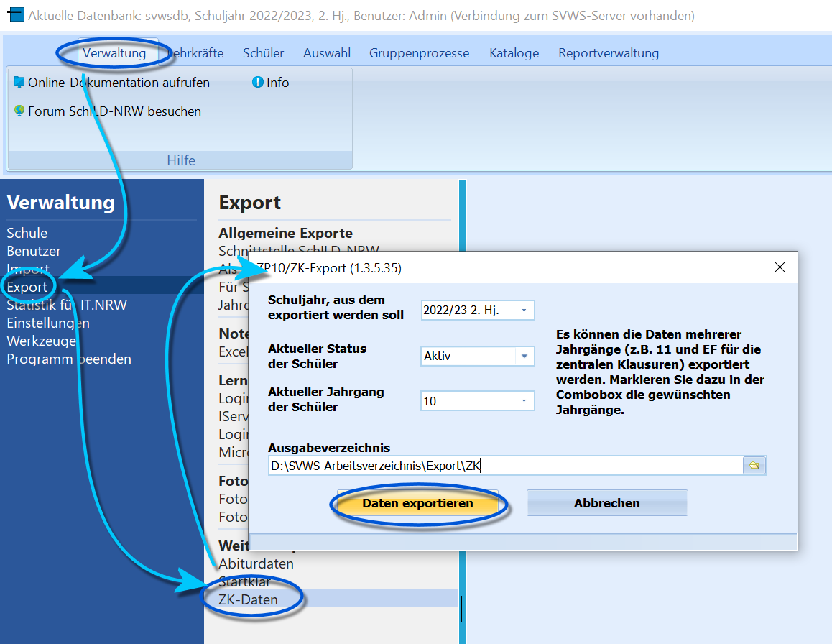This screenshot has width=832, height=644.
Task: Select Schule in Verwaltung sidebar
Action: point(27,233)
